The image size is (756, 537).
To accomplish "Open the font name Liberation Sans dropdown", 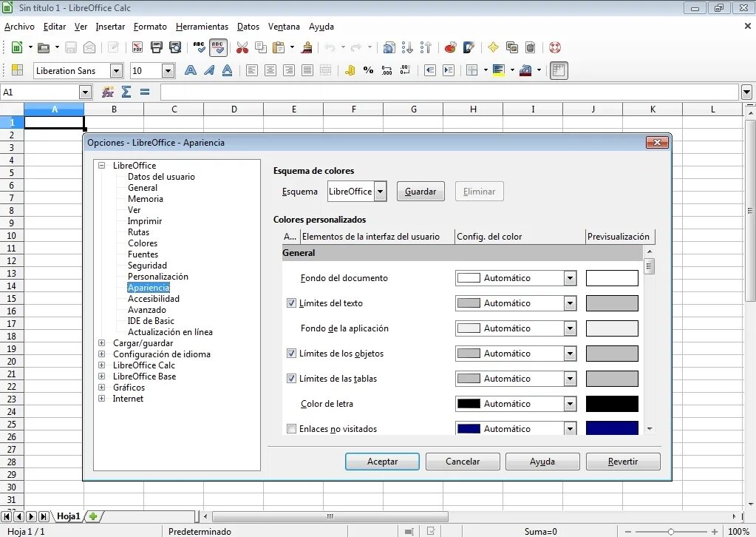I will tap(116, 70).
